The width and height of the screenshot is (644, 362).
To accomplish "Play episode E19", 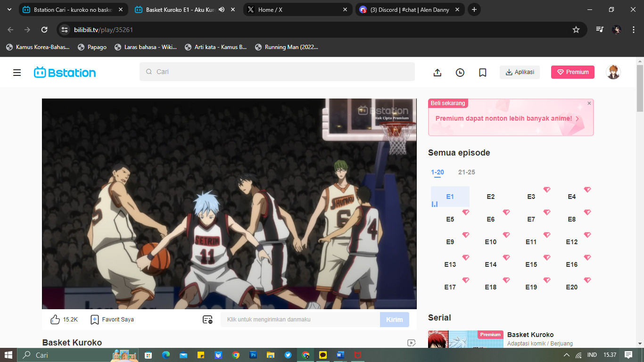I will [x=531, y=287].
